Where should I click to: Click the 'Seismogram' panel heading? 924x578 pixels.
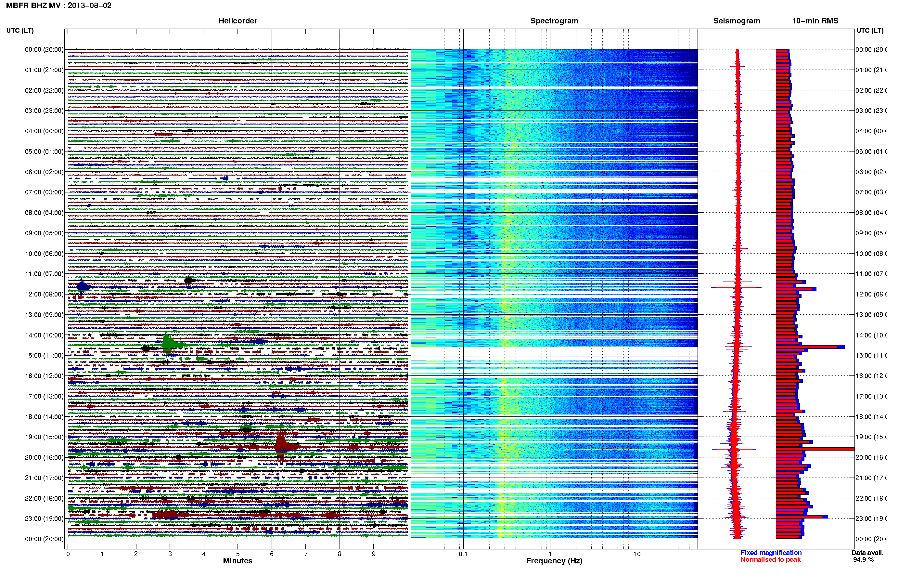[737, 21]
